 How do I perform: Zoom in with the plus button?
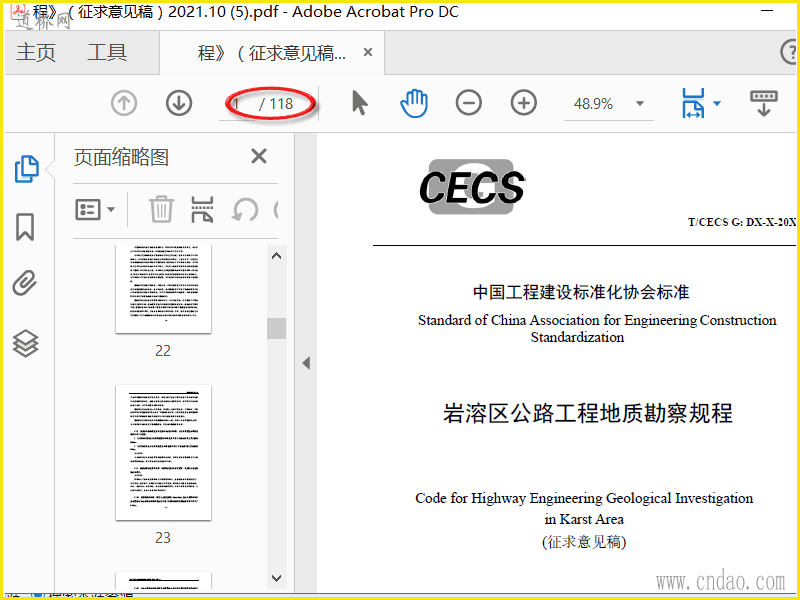pos(523,103)
